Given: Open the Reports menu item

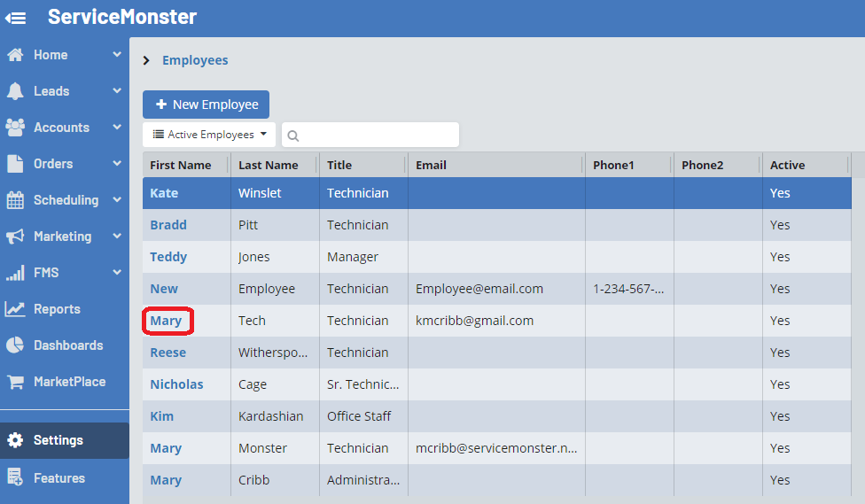Looking at the screenshot, I should [57, 309].
